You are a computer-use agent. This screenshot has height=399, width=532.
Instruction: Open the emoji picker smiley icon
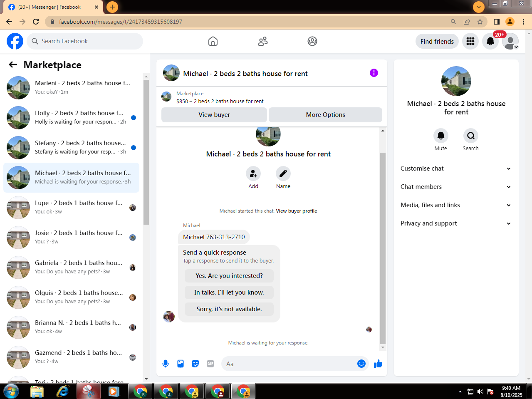(361, 364)
